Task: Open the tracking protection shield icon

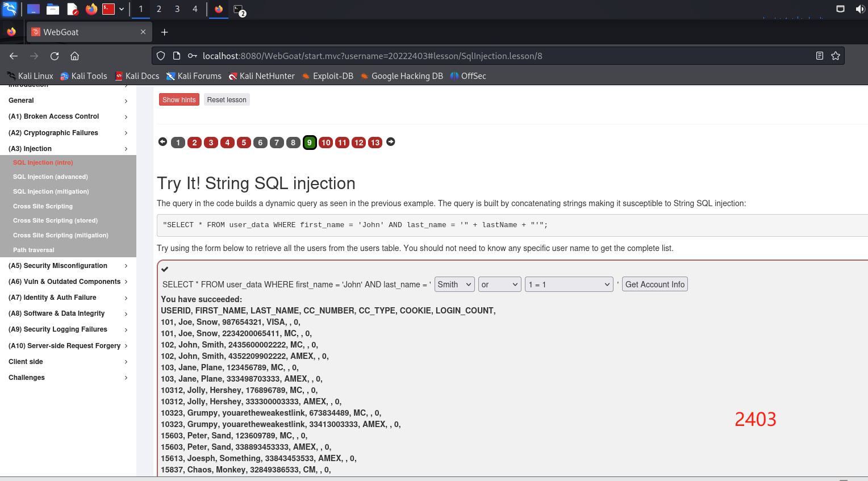Action: (x=161, y=56)
